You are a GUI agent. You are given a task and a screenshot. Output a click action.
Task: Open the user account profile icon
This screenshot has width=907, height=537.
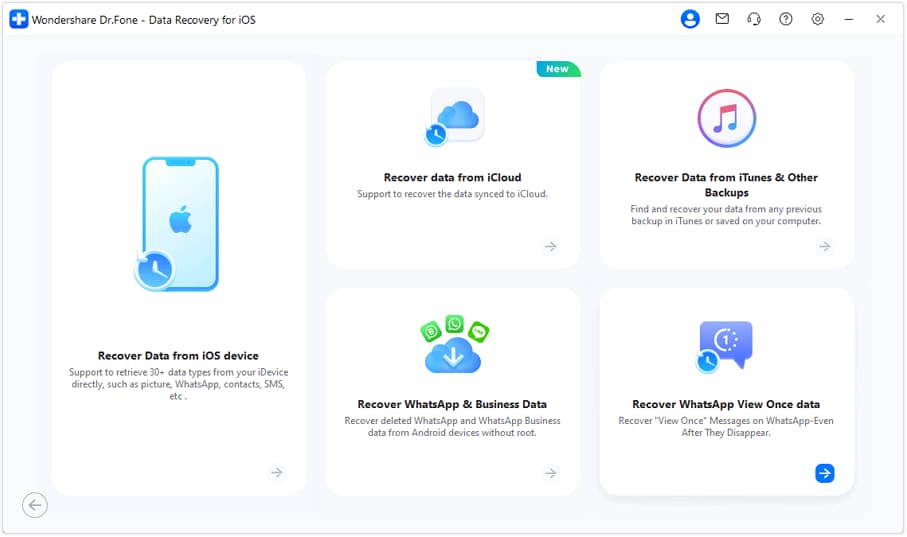click(690, 19)
